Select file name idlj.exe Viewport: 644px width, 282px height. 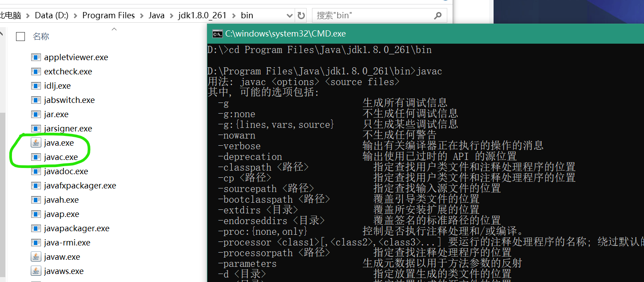pos(57,86)
